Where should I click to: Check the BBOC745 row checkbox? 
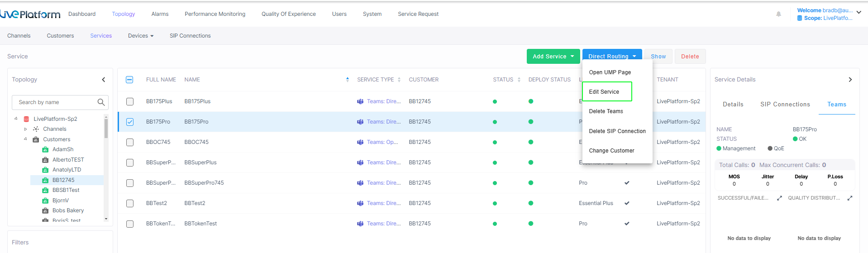[x=130, y=142]
